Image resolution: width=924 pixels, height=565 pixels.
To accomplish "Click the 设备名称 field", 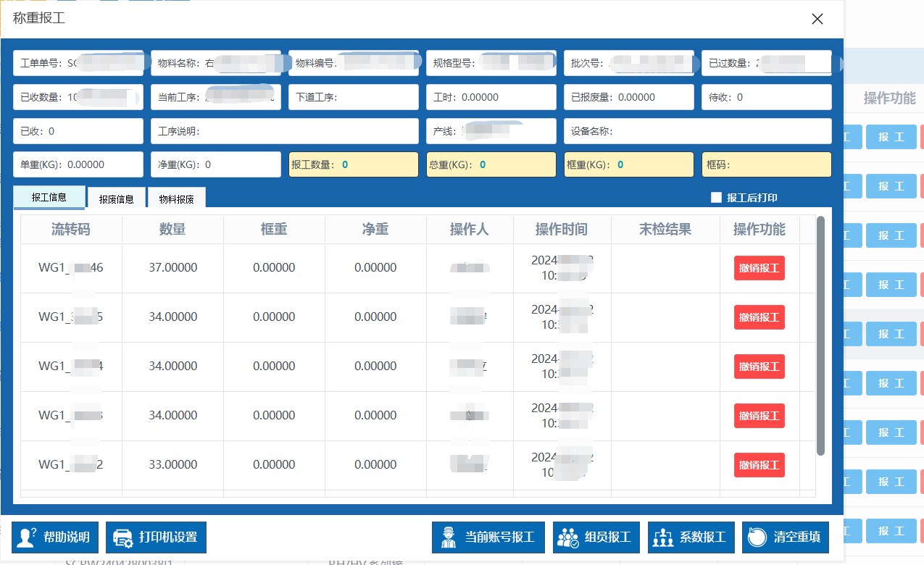I will 717,131.
